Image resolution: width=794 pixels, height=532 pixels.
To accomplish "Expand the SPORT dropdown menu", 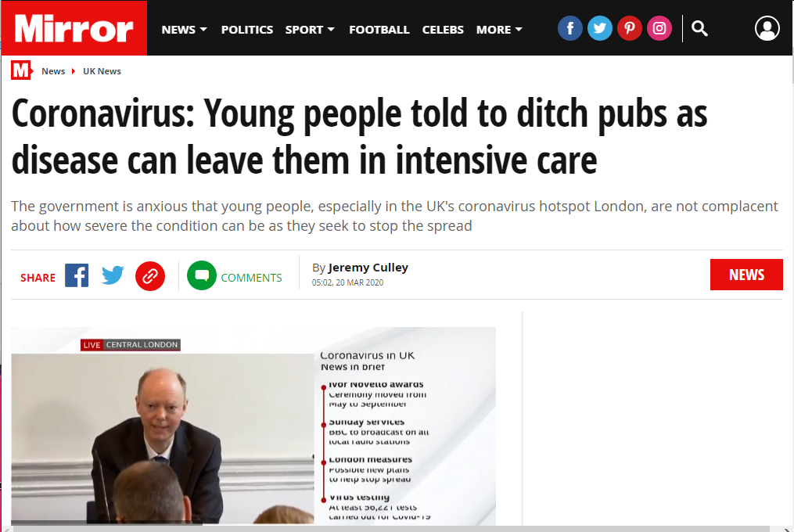I will [x=310, y=30].
